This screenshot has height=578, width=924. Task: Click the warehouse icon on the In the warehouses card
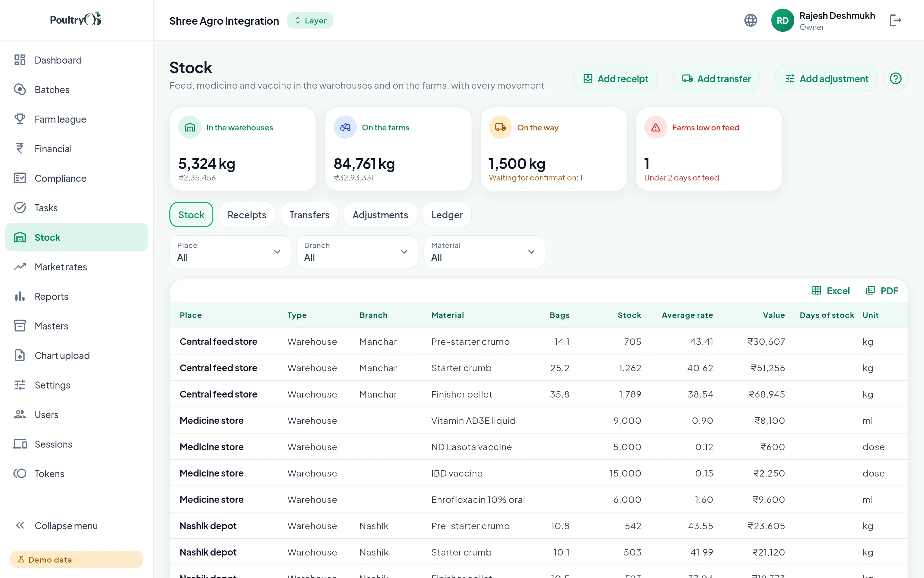click(x=190, y=127)
